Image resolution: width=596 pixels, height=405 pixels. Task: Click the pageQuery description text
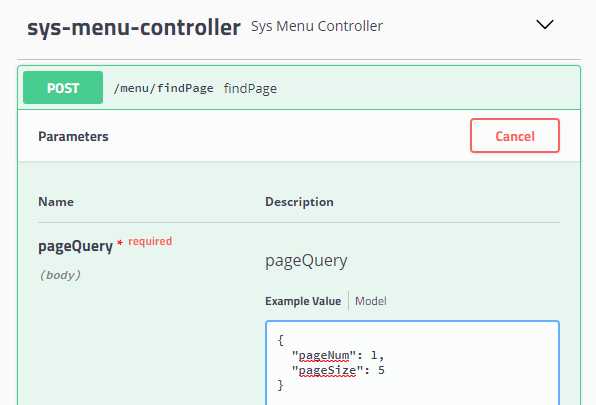[x=306, y=261]
